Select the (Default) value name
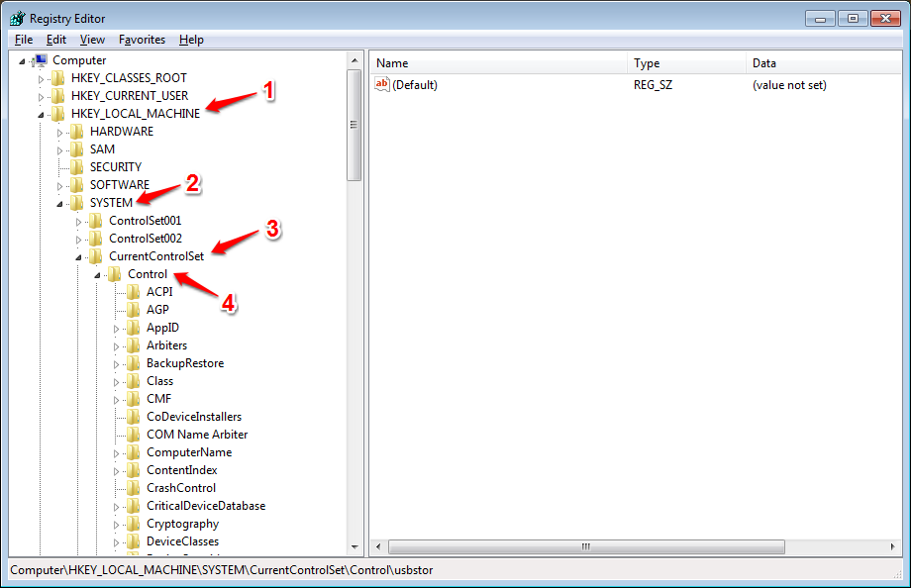This screenshot has height=588, width=911. coord(415,85)
